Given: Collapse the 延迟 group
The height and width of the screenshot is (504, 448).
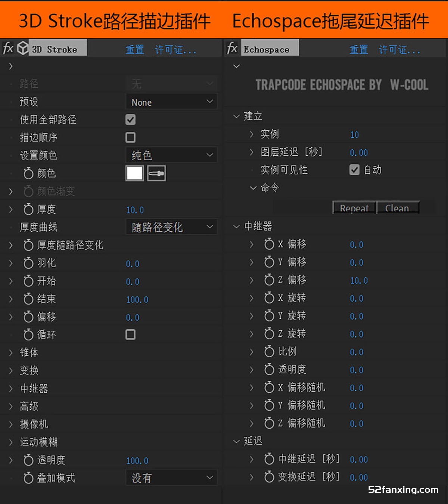Looking at the screenshot, I should [x=236, y=441].
